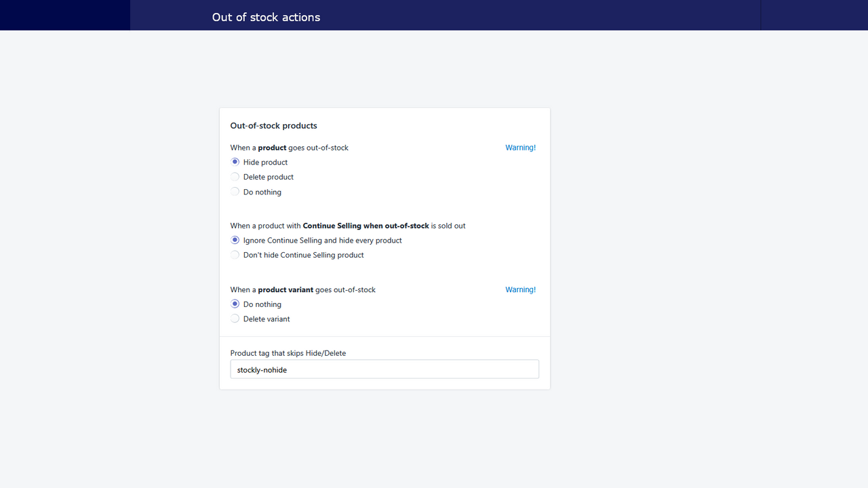Viewport: 868px width, 488px height.
Task: Select the Out of stock actions title
Action: (266, 17)
